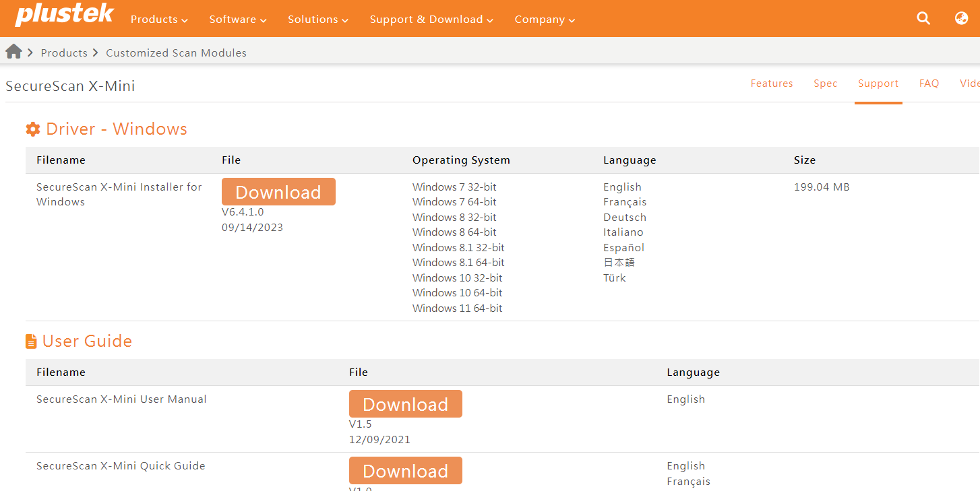Expand the Software menu
Screen dimensions: 980x491
238,20
